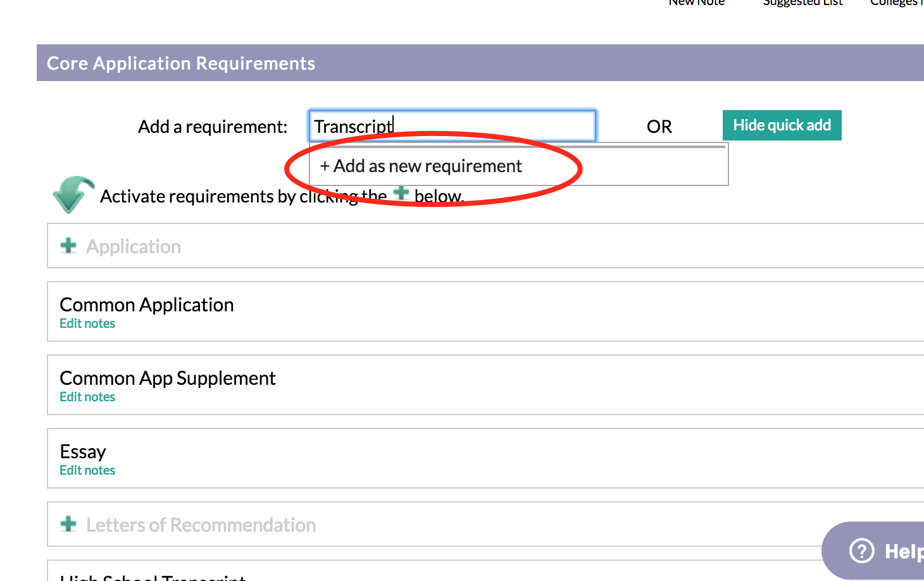Click the plus icon in instructions text
The image size is (924, 581).
pyautogui.click(x=401, y=193)
